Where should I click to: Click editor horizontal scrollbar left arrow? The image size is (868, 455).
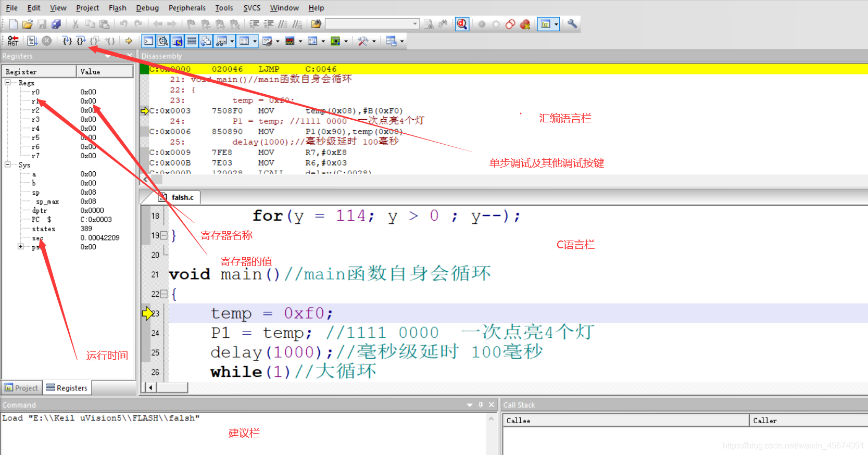pyautogui.click(x=150, y=387)
